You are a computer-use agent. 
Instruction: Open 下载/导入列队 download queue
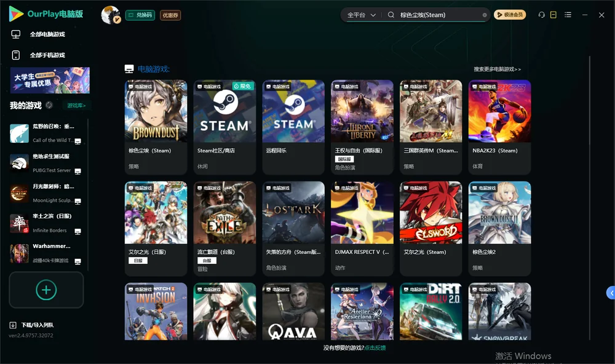tap(38, 325)
